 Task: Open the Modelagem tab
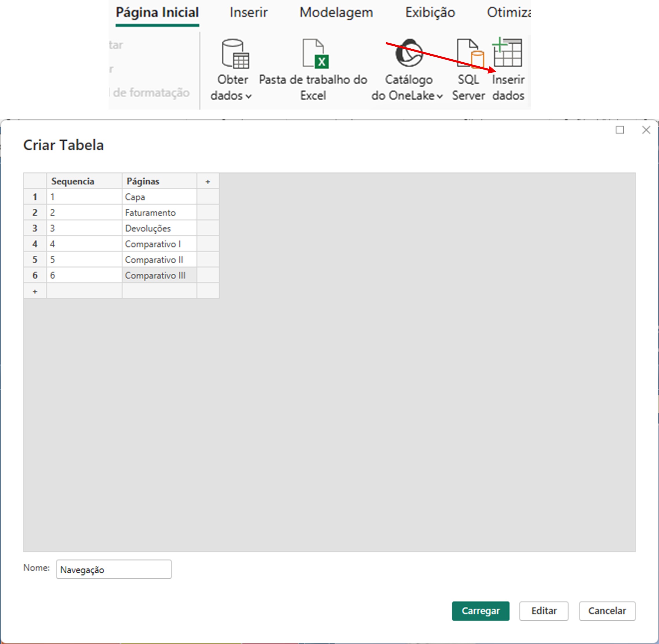pos(336,12)
